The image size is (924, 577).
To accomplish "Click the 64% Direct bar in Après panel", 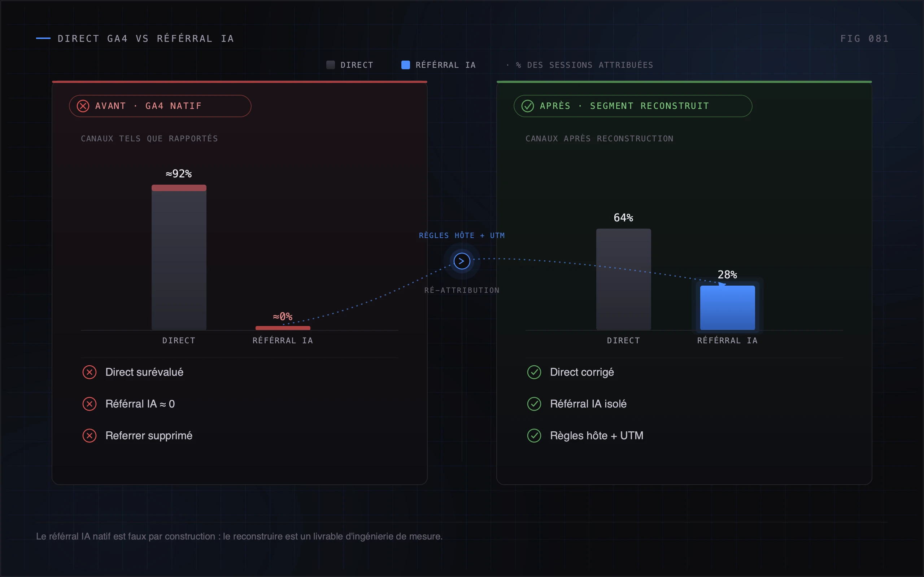I will 623,279.
